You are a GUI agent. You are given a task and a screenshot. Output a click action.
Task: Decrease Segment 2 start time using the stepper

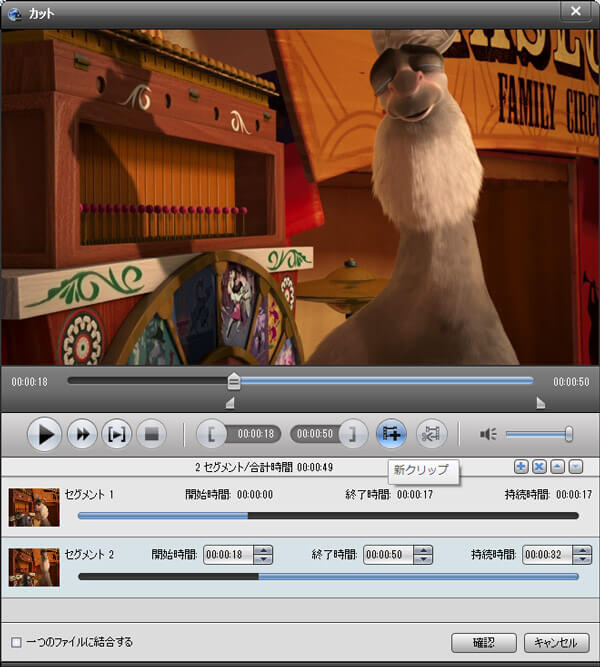[263, 559]
